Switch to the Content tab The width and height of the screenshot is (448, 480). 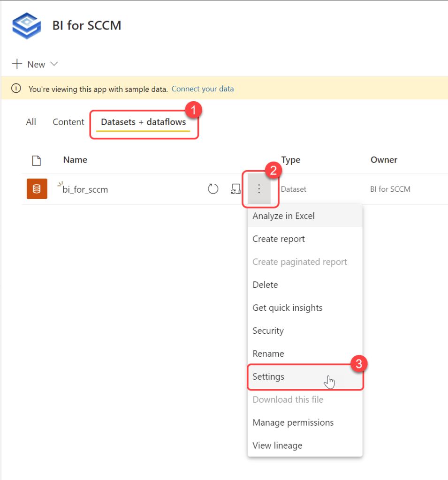[x=68, y=122]
